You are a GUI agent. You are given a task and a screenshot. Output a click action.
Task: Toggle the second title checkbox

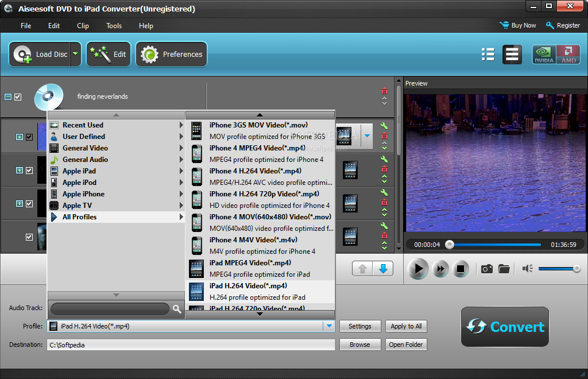tap(29, 171)
